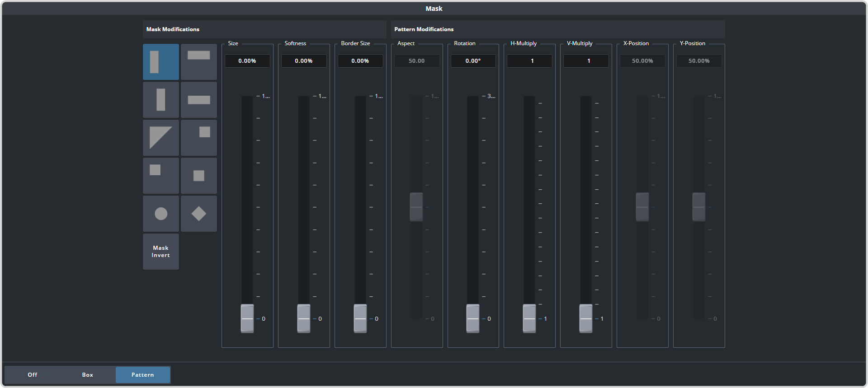Select the centered vertical bar pattern
868x388 pixels.
pyautogui.click(x=161, y=100)
